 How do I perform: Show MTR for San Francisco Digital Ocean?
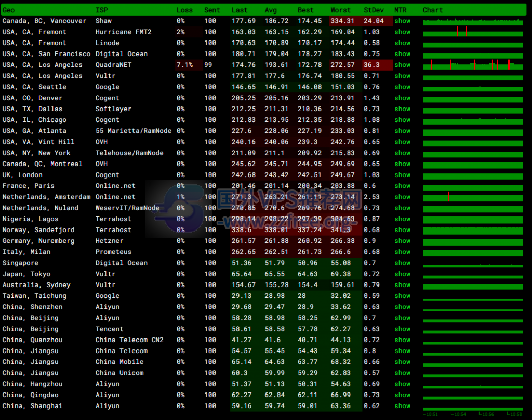pyautogui.click(x=403, y=54)
